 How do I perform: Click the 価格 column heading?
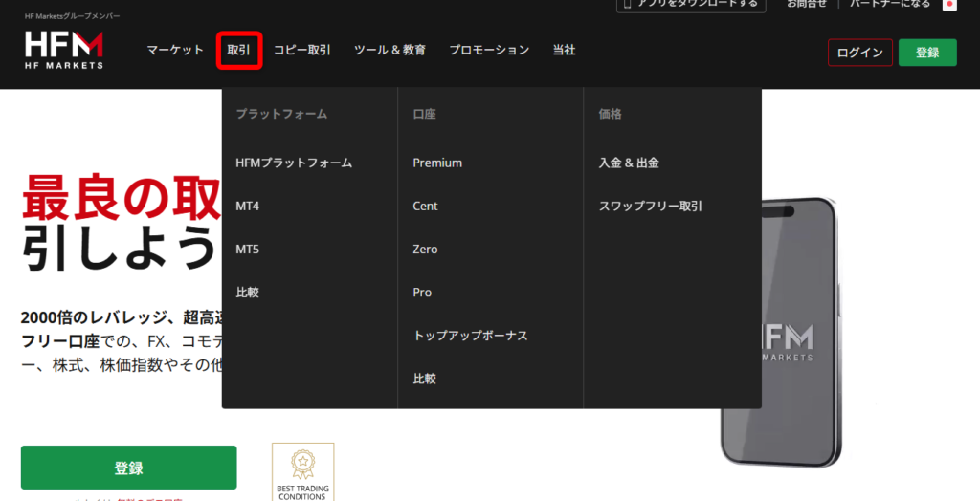click(610, 115)
